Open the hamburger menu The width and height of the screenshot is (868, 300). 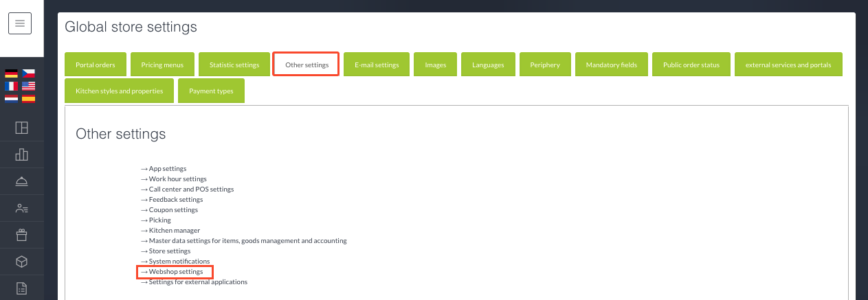pos(20,23)
